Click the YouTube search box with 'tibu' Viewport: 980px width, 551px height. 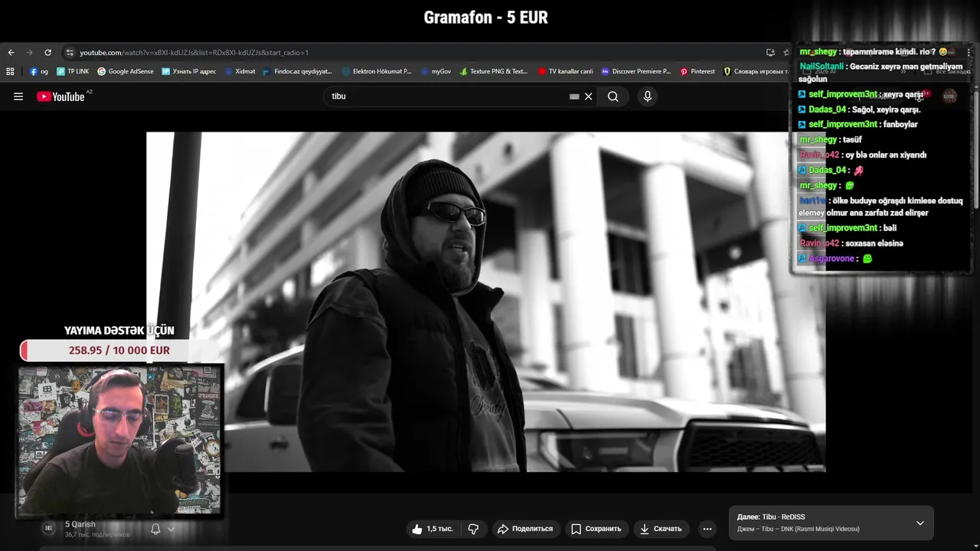(448, 96)
